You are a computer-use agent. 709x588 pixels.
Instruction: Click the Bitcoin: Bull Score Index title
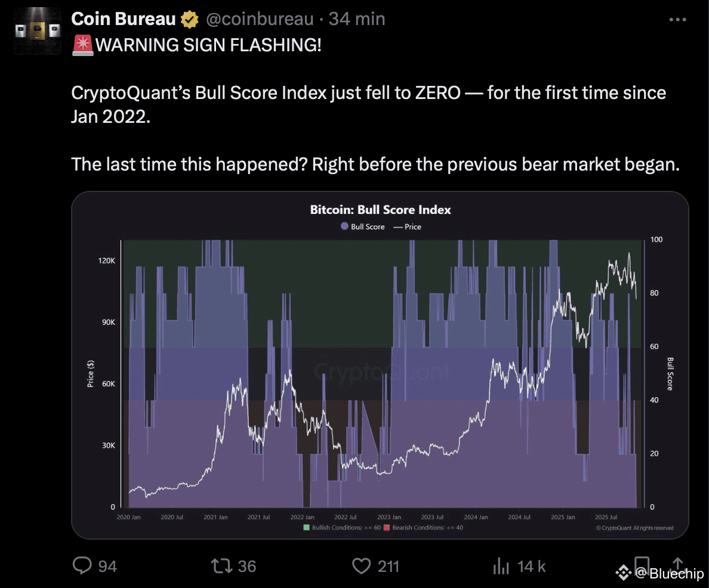(x=380, y=210)
